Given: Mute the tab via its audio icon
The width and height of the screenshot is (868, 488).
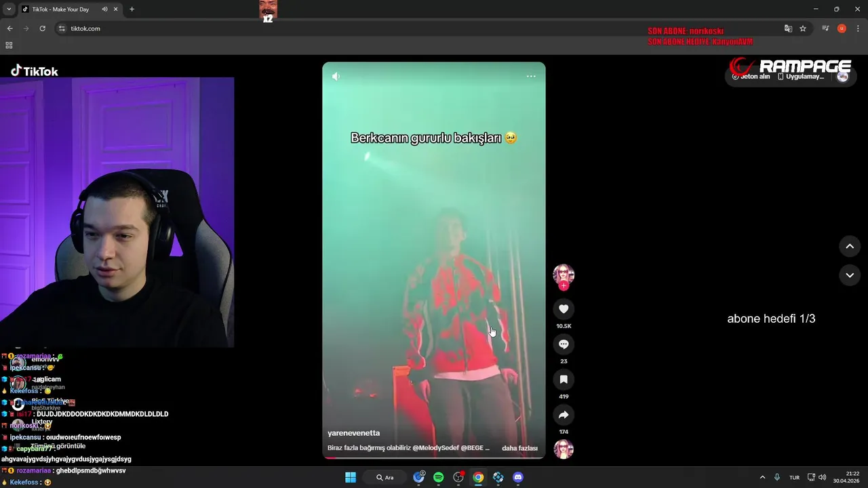Looking at the screenshot, I should [104, 9].
